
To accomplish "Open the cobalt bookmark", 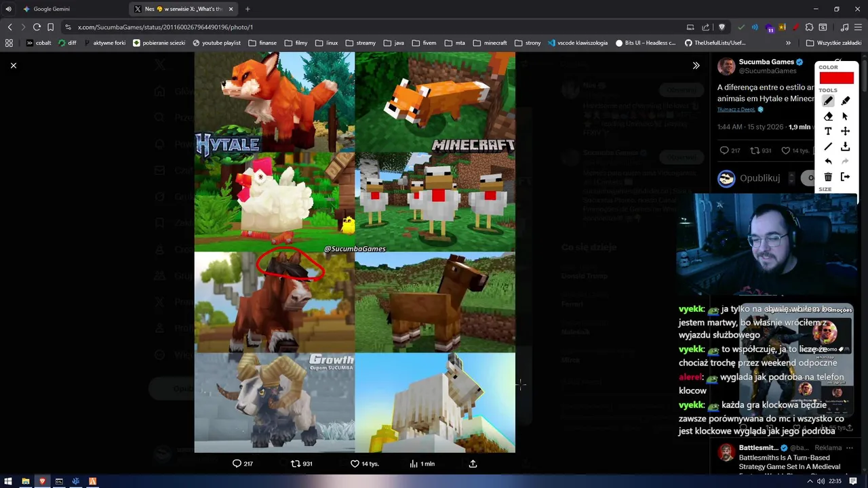I will click(x=39, y=43).
